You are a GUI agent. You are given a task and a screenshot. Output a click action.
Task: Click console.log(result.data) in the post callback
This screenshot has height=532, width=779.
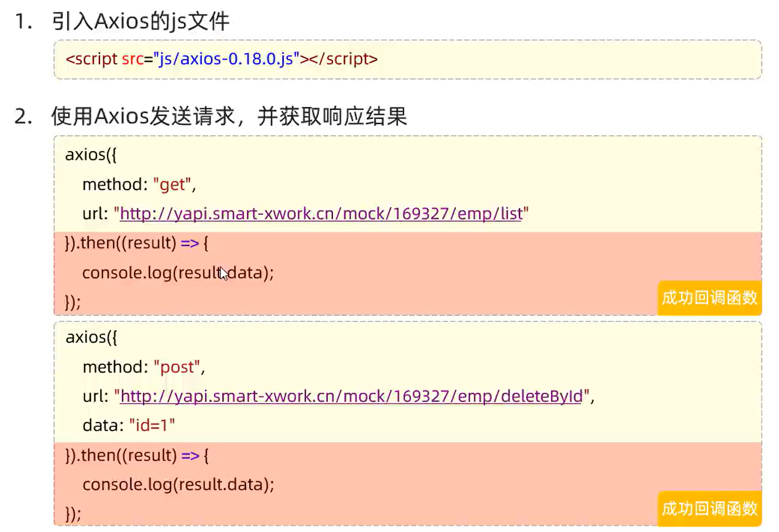pyautogui.click(x=178, y=484)
